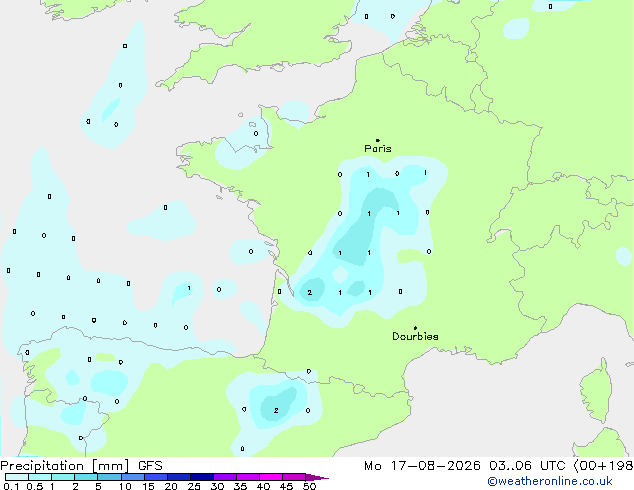Click the '40' legend scale label
Screen dimensions: 634x490
click(x=263, y=486)
